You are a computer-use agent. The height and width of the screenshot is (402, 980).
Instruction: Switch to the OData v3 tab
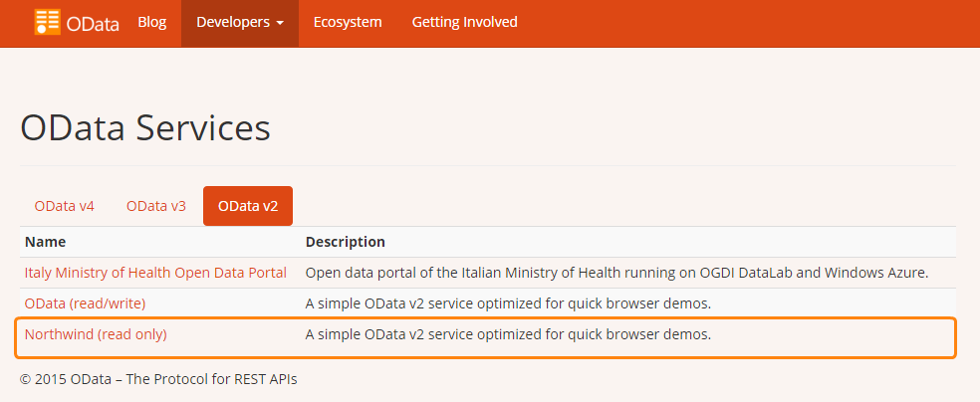pos(156,206)
